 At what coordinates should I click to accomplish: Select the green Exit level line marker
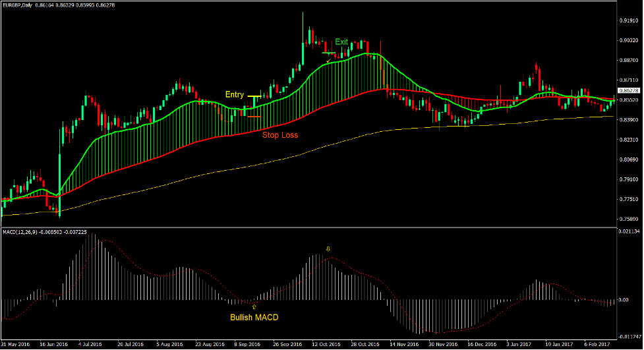tap(329, 52)
